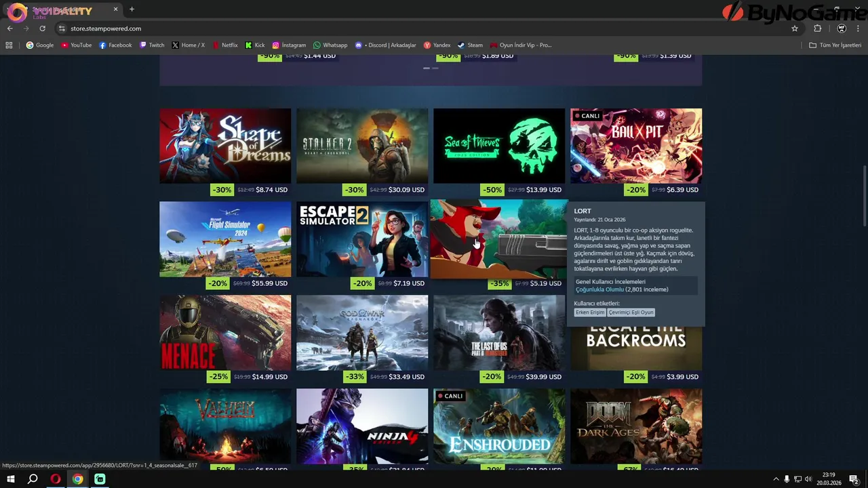Click the $55.99 USD Flight Simulator price

click(270, 283)
